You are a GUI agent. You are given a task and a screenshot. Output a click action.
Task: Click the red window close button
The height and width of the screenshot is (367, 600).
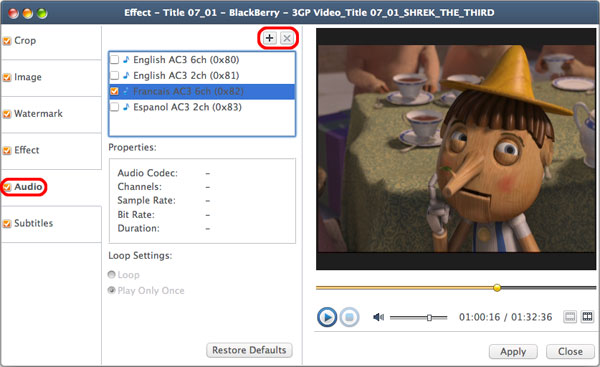(x=14, y=13)
